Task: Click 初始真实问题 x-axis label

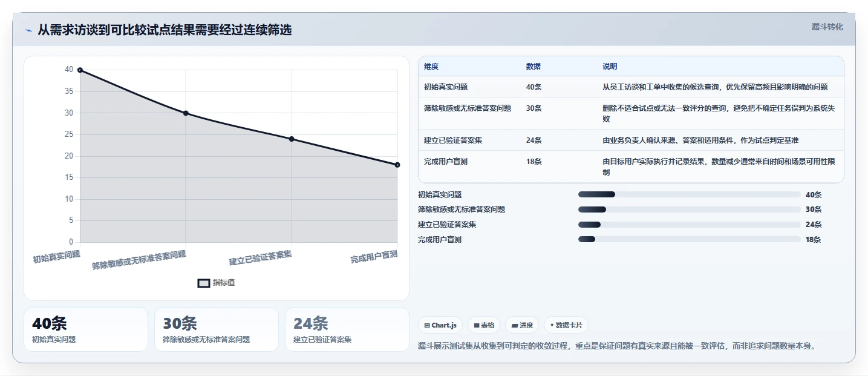Action: (56, 256)
